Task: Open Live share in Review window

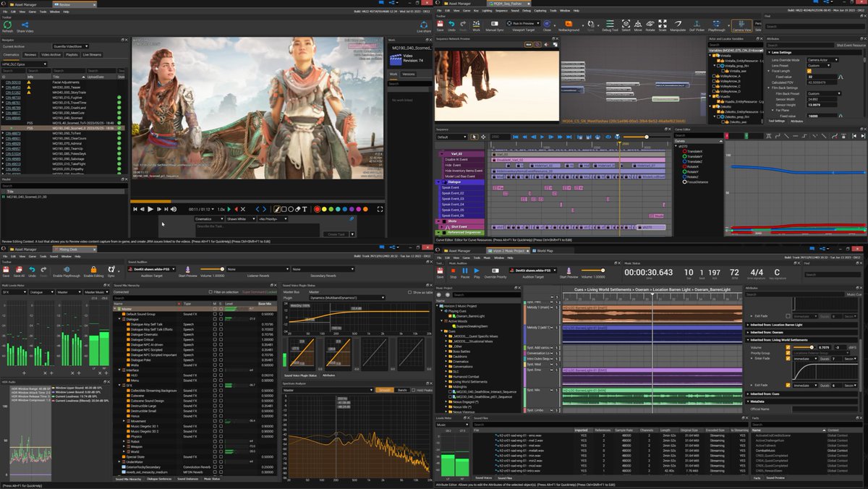Action: 424,26
